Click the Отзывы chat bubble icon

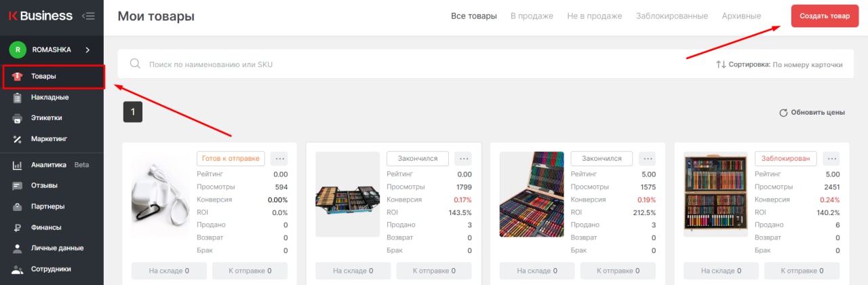pyautogui.click(x=18, y=185)
